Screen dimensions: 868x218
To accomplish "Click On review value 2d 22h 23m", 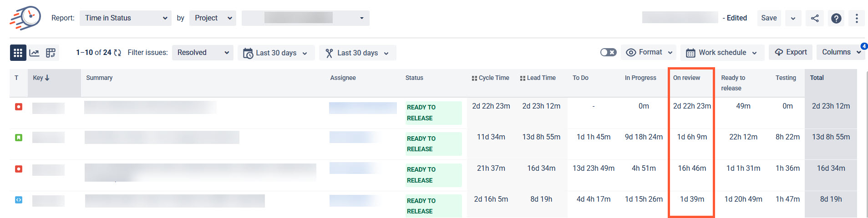I will pos(692,106).
